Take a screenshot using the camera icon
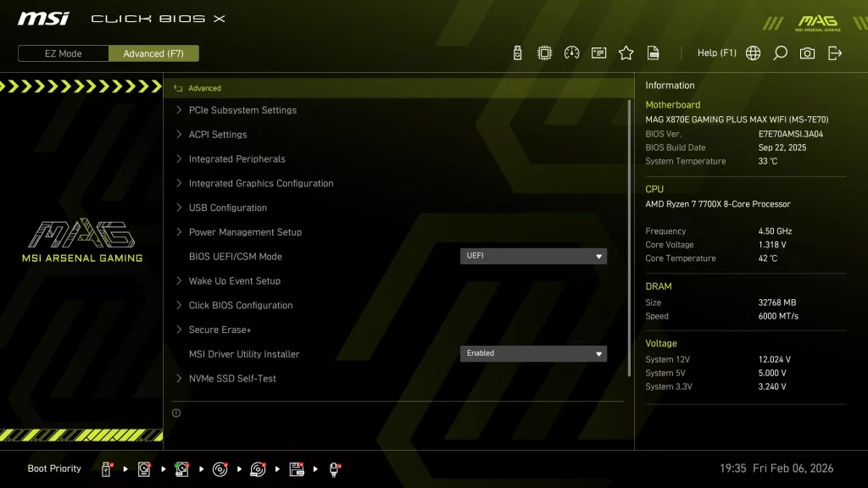This screenshot has height=488, width=868. tap(807, 53)
